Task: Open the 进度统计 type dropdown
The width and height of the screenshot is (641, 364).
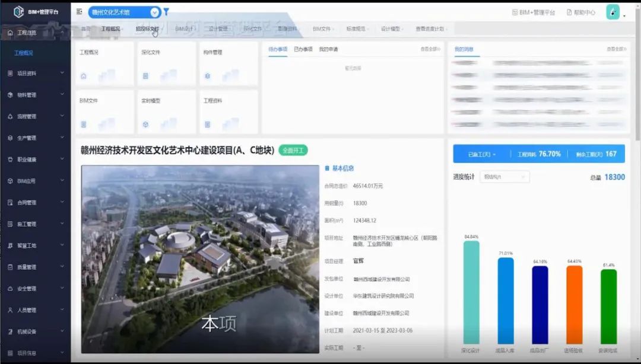Action: point(504,177)
